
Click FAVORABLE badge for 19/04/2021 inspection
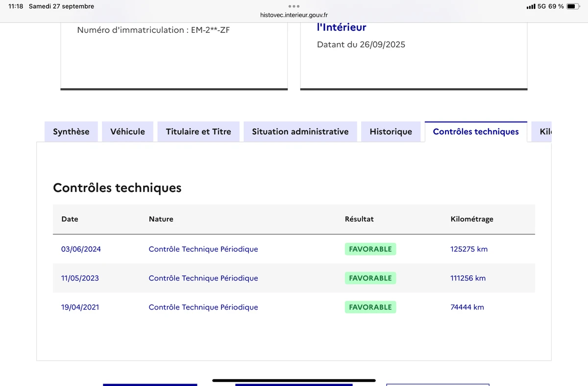(370, 307)
